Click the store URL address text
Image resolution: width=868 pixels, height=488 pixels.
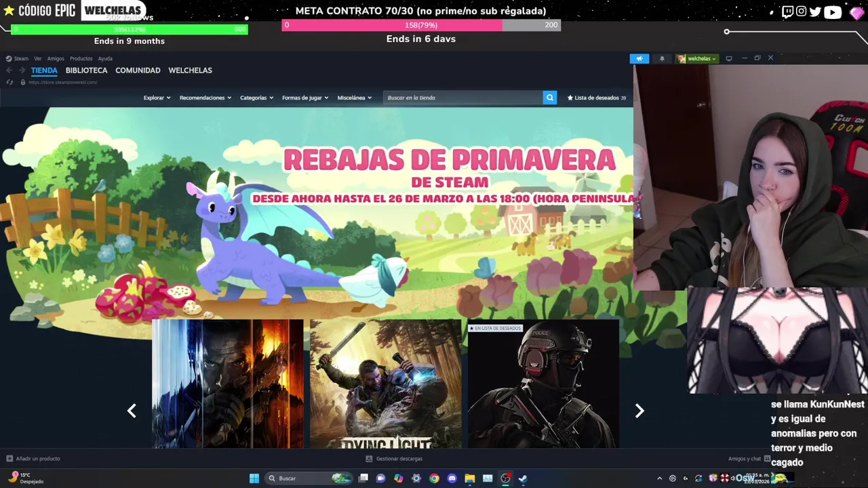(62, 82)
